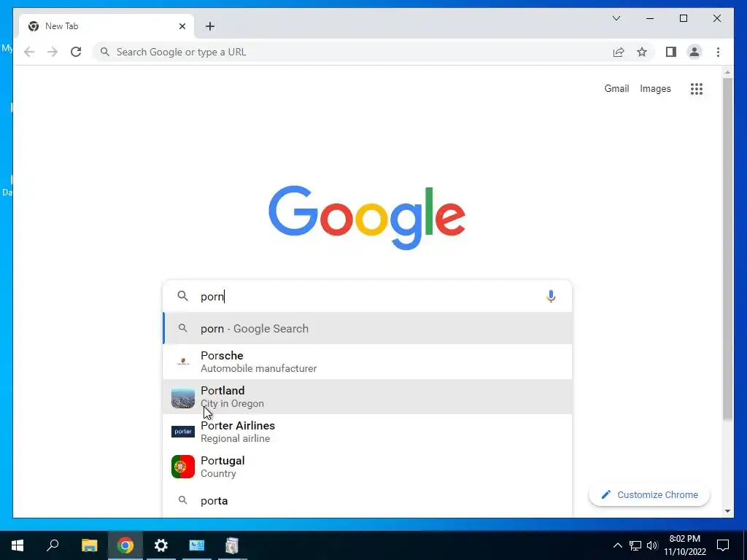Open taskbar search magnifier
747x560 pixels.
point(53,545)
